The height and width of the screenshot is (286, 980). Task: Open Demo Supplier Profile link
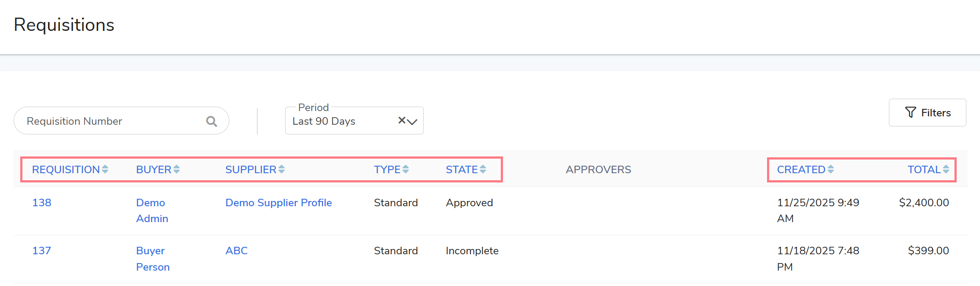tap(279, 203)
